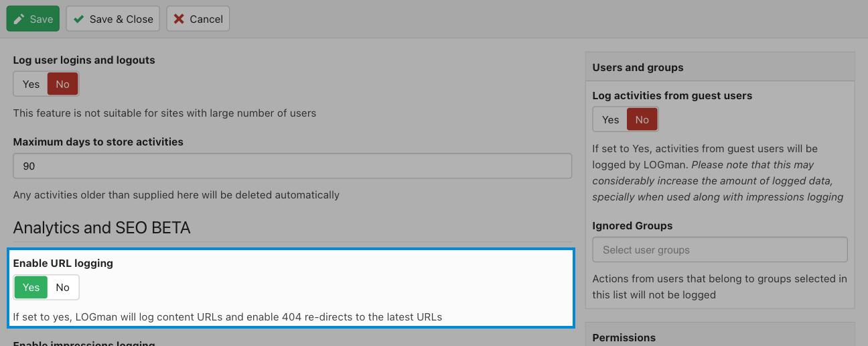The image size is (868, 346).
Task: Click the Log activities from guest users label
Action: pyautogui.click(x=672, y=95)
